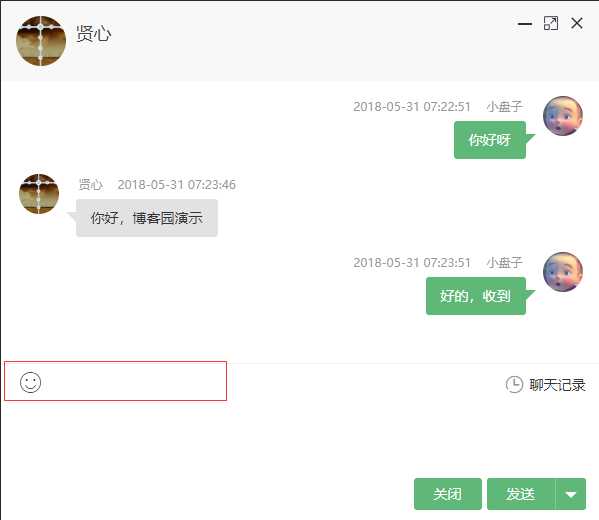599x520 pixels.
Task: Minimize the chat window
Action: pos(525,24)
